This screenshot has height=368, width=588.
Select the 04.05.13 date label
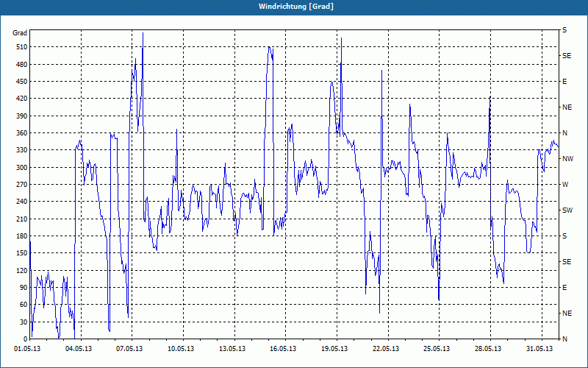click(79, 349)
